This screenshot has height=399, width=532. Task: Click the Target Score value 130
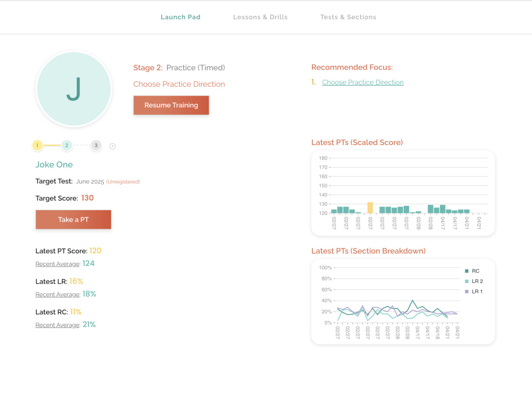pos(88,198)
